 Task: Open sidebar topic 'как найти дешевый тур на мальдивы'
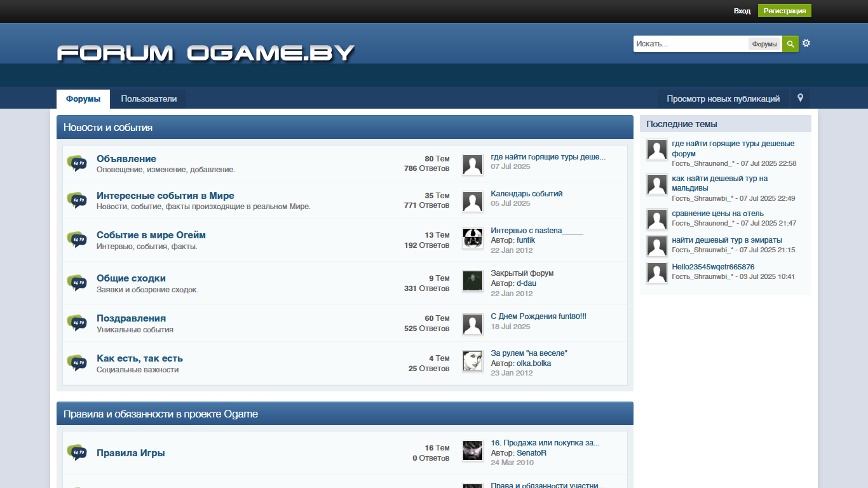(720, 184)
